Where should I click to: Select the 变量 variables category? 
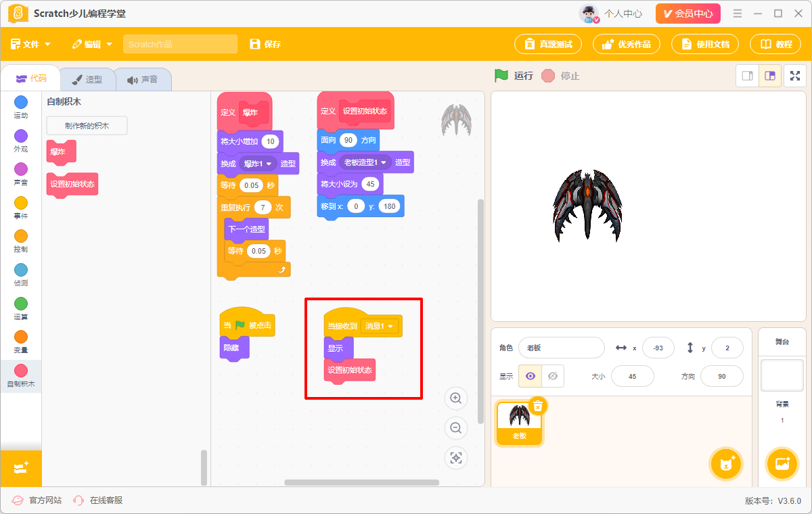tap(21, 342)
